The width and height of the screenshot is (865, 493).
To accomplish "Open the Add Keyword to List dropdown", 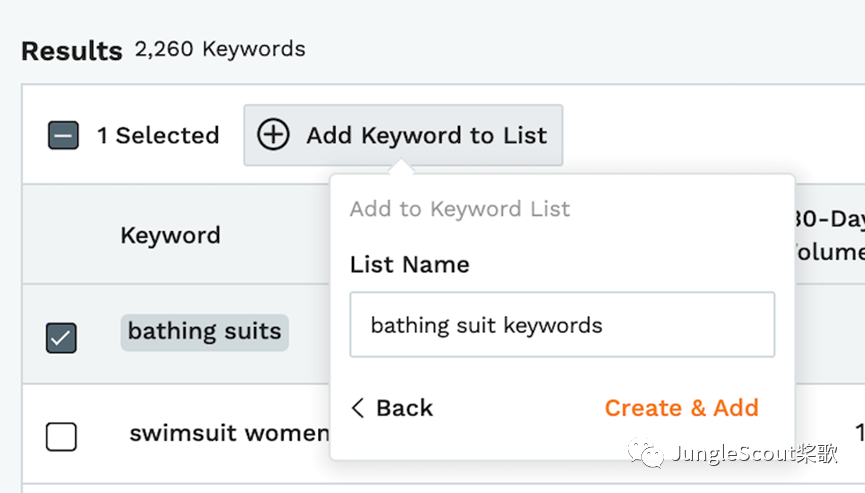I will coord(403,135).
